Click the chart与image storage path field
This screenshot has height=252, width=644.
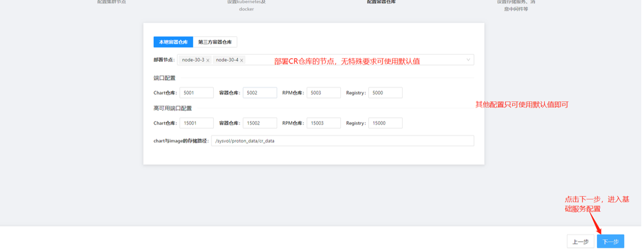342,141
